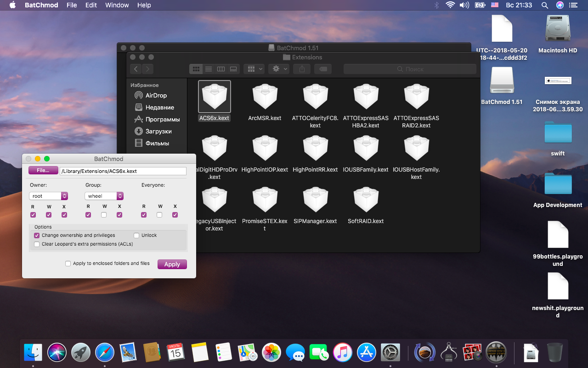Select the IOUSBFamily.kext icon
This screenshot has height=368, width=588.
pos(366,148)
